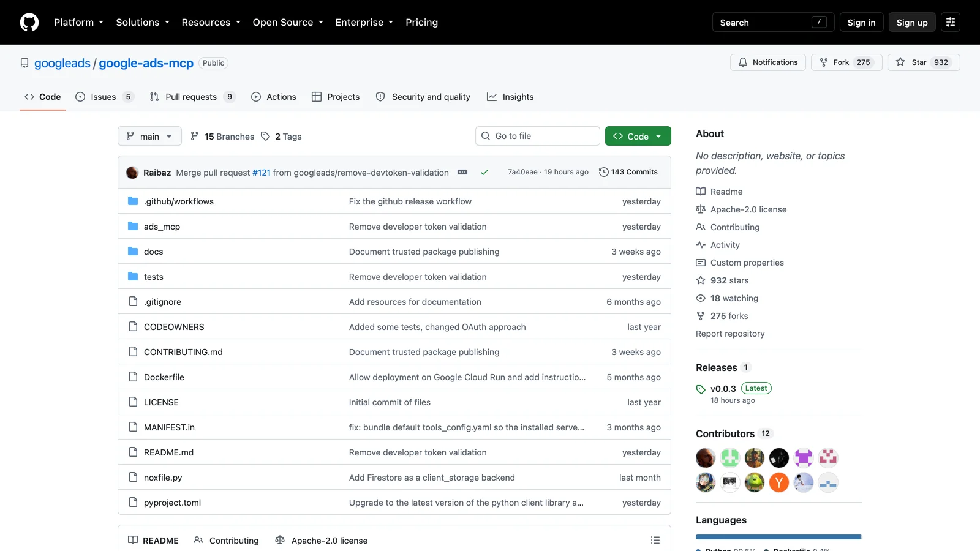Click the top Search box
The image size is (980, 551).
pos(773,22)
